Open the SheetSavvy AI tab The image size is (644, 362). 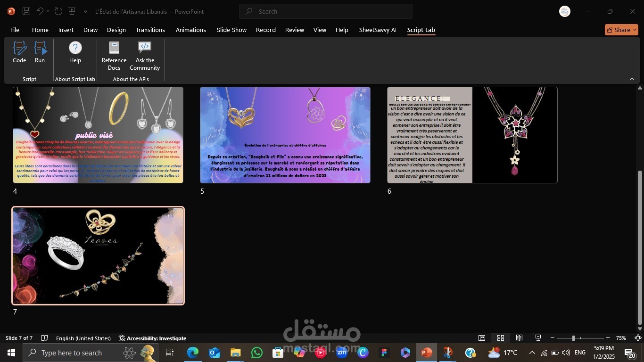click(x=378, y=30)
